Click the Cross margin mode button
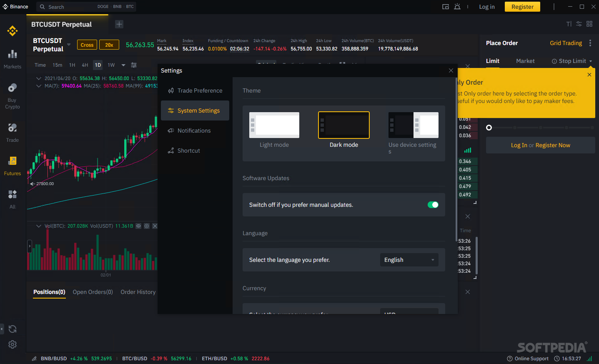 [x=87, y=45]
